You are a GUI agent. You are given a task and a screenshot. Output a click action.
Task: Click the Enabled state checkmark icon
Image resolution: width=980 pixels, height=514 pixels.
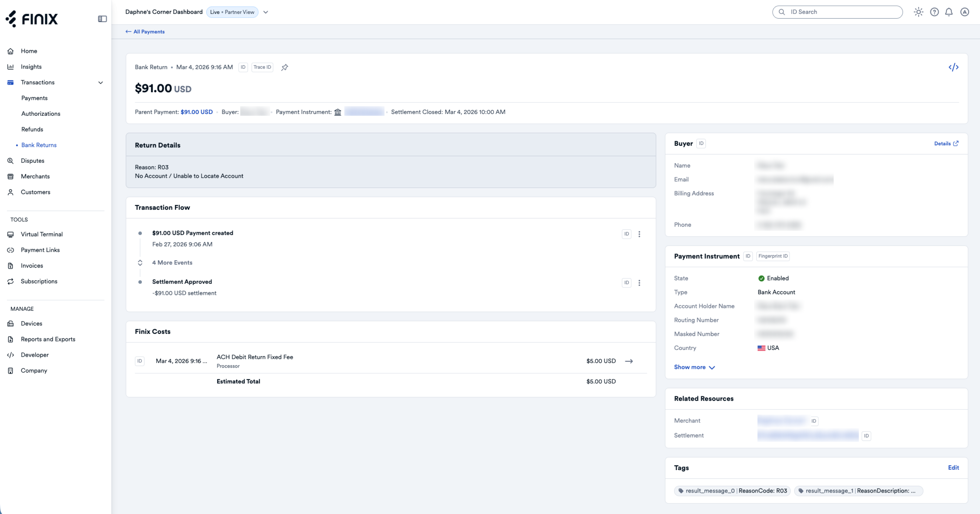pos(761,278)
